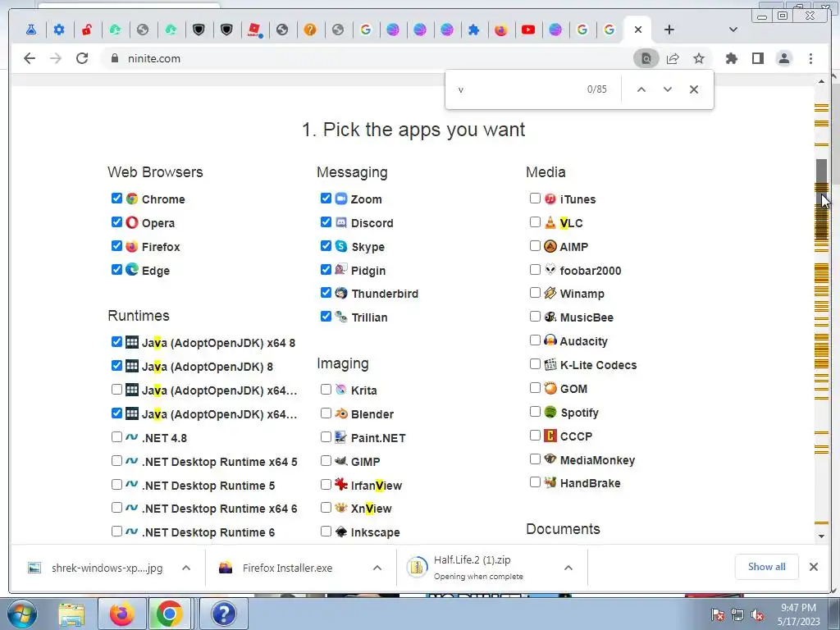Expand options for shrek-windows-xp jpg download

[186, 568]
